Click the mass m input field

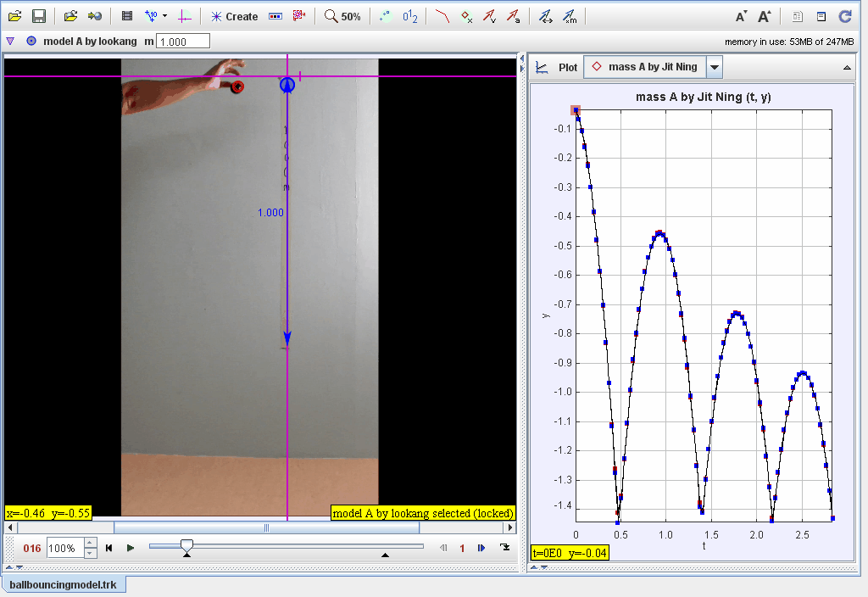[x=183, y=42]
